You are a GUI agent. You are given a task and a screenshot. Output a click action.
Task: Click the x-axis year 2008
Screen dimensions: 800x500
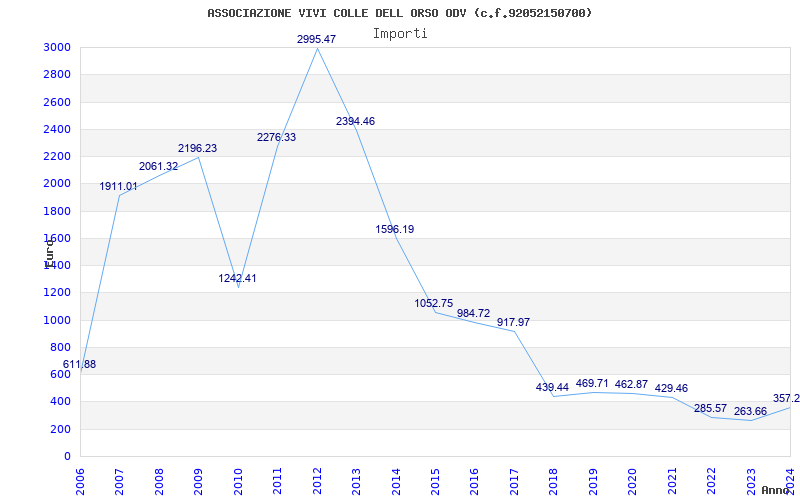[x=159, y=482]
